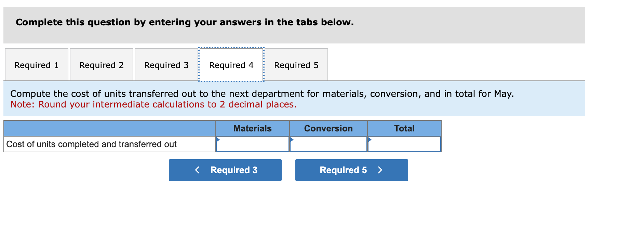This screenshot has width=644, height=230.
Task: Open the Required 3 tab
Action: click(166, 65)
